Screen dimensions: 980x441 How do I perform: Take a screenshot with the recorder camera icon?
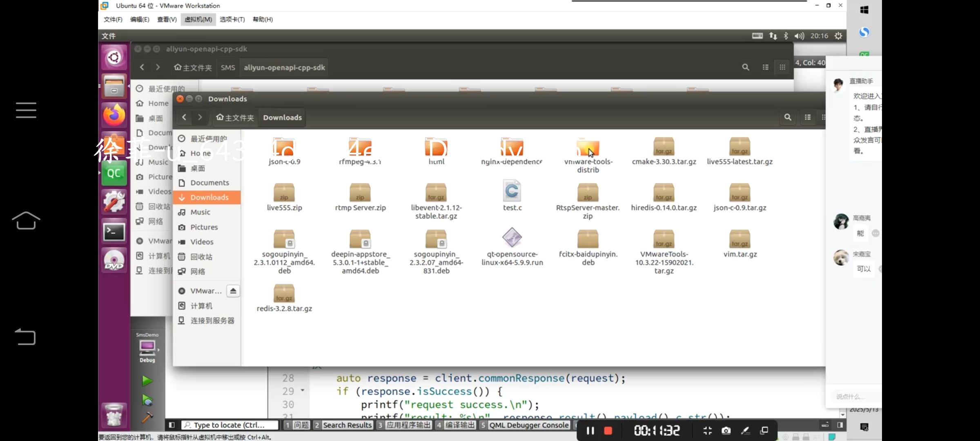[x=726, y=430]
